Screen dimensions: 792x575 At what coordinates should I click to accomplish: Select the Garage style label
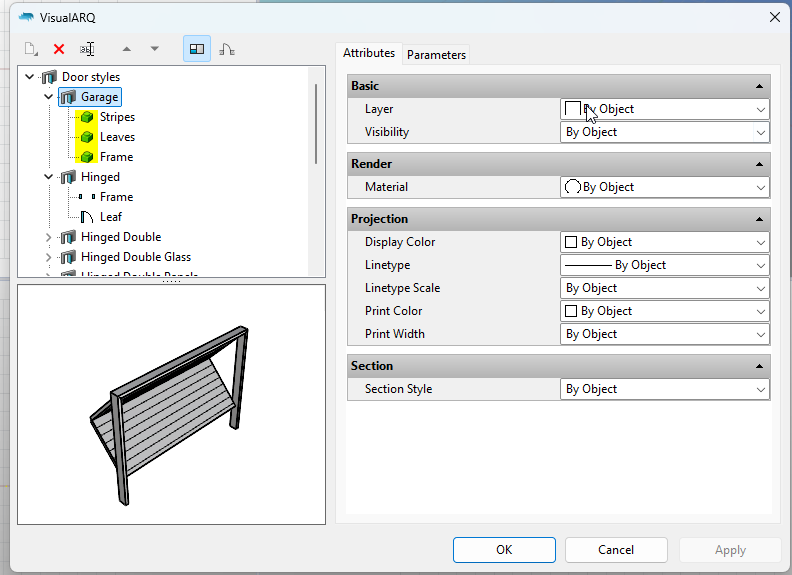[x=100, y=97]
